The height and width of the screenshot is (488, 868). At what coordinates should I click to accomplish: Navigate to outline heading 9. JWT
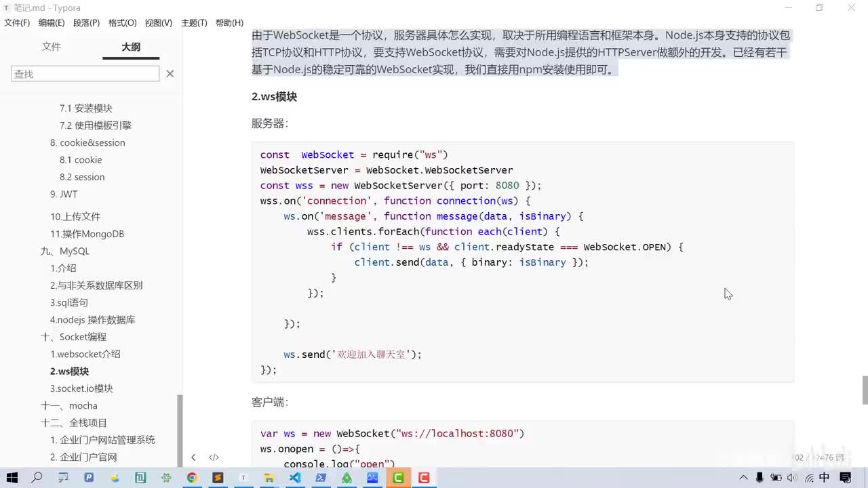[x=64, y=195]
